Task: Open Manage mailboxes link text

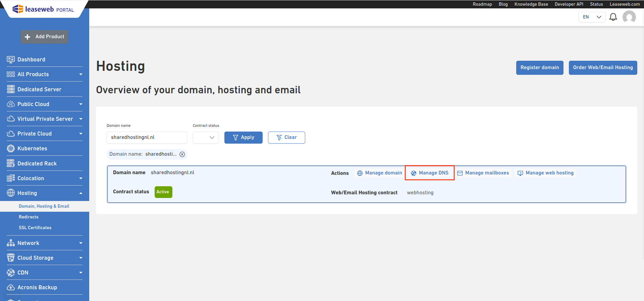Action: (487, 173)
